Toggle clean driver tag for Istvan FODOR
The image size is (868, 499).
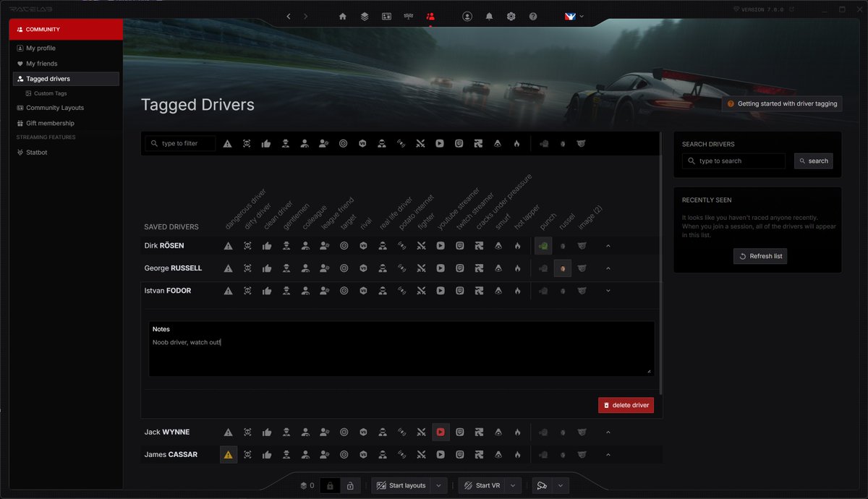267,291
